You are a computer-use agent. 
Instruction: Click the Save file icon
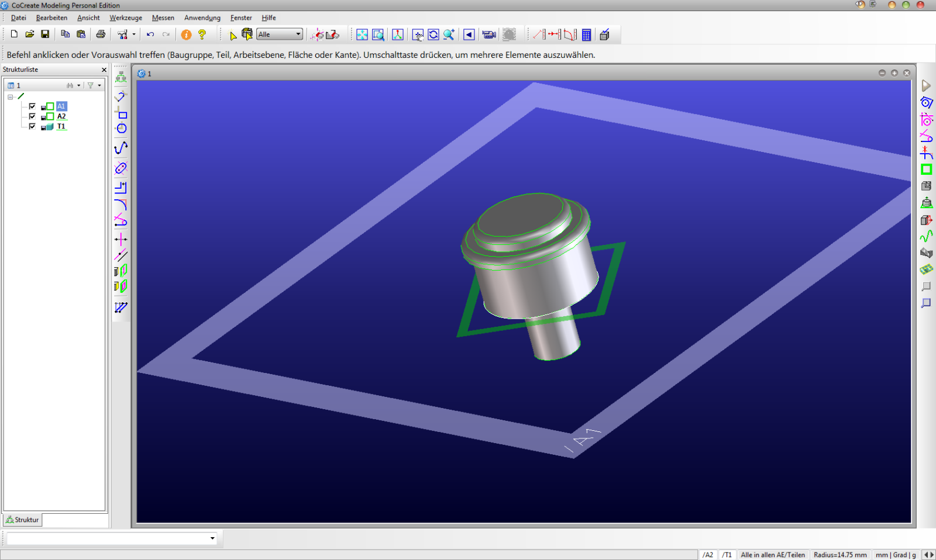coord(45,34)
